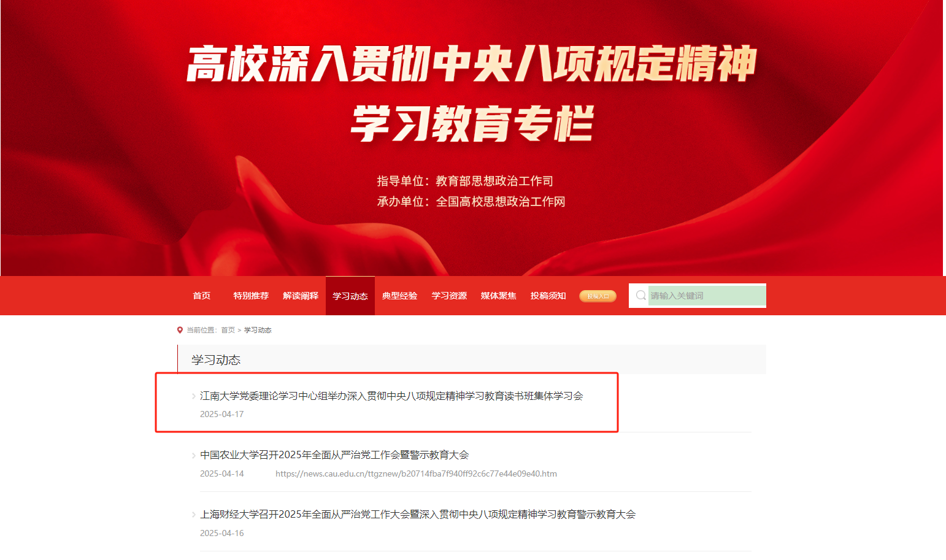946x560 pixels.
Task: Switch to the 媒体聚焦 section
Action: (x=499, y=296)
